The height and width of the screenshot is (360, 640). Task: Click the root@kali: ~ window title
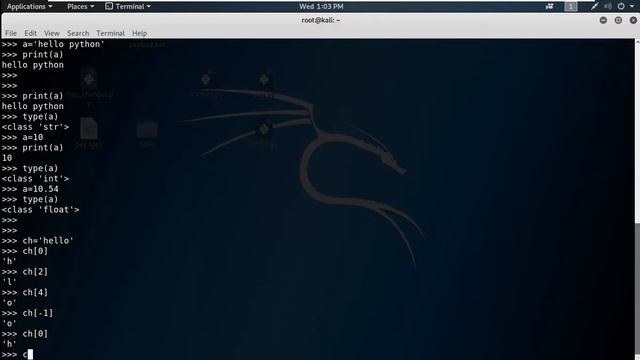point(320,20)
